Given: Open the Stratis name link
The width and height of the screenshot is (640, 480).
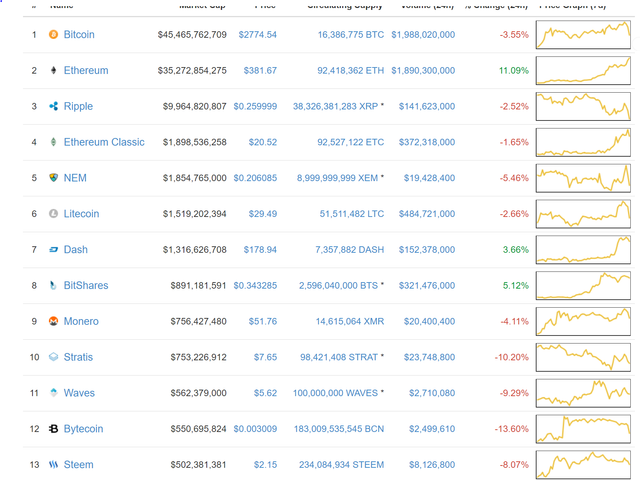Looking at the screenshot, I should click(78, 357).
